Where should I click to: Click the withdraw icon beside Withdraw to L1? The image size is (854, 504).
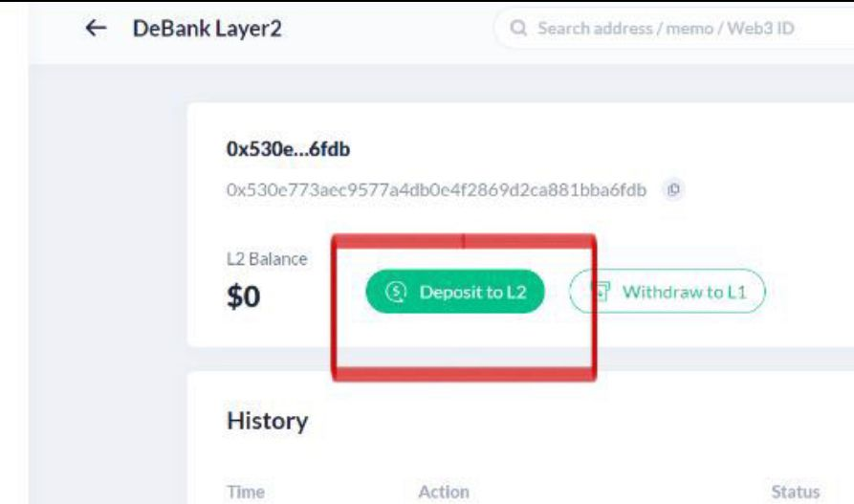click(x=602, y=292)
